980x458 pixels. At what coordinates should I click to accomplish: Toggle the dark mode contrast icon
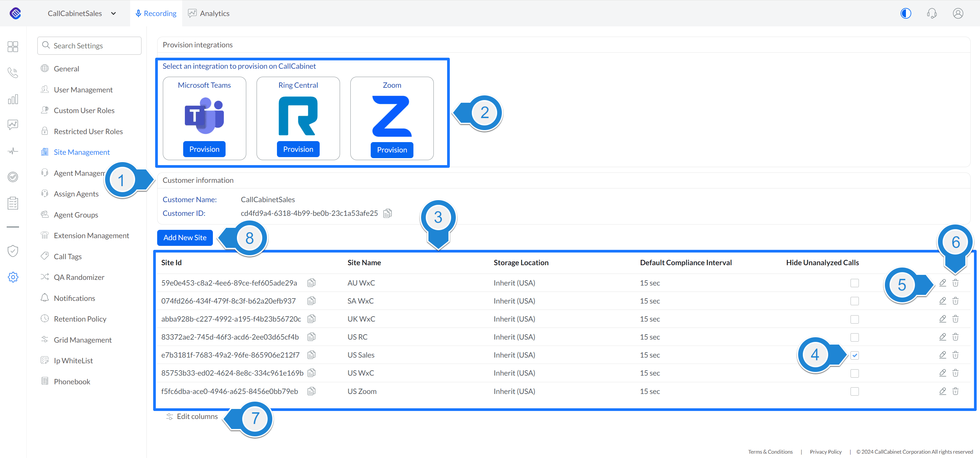[x=906, y=13]
